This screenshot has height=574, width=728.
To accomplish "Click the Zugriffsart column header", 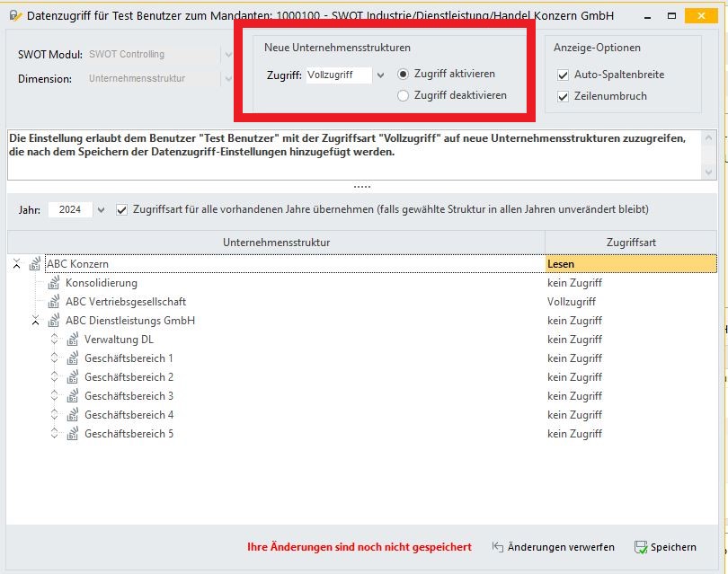I will coord(631,243).
